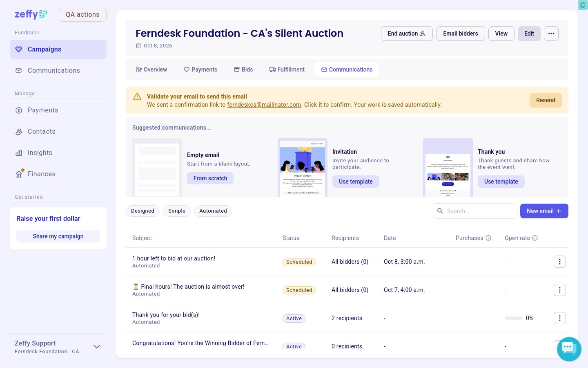Click the QA actions button

pos(82,15)
